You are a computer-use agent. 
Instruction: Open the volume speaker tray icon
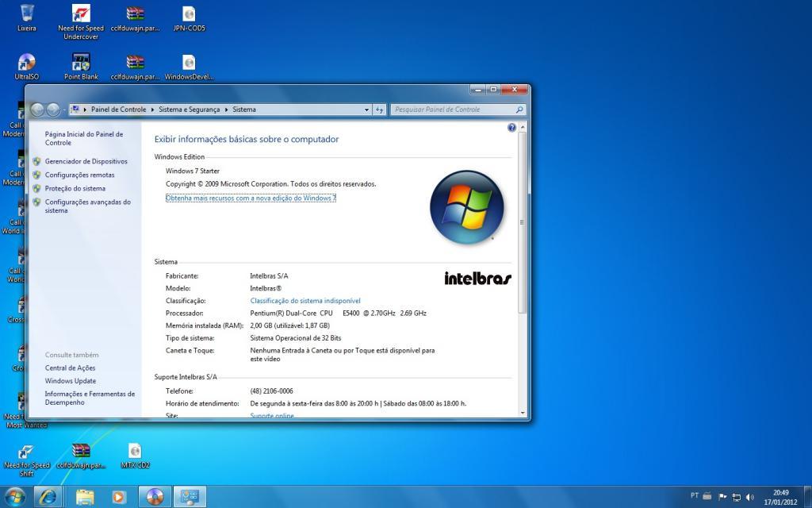(750, 497)
